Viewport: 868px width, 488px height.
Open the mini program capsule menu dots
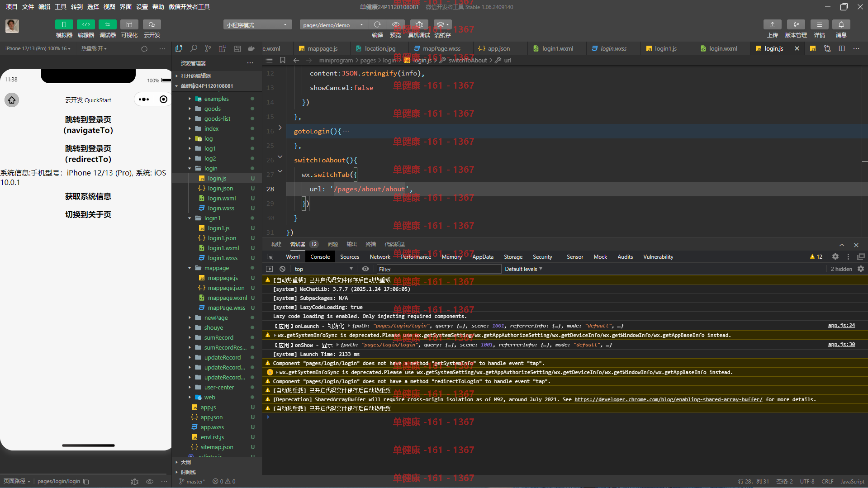144,99
